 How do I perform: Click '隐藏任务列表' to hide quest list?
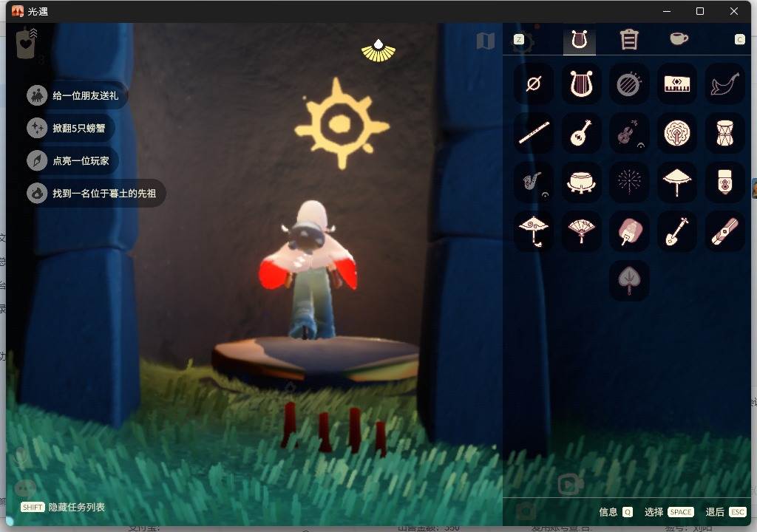tap(77, 507)
